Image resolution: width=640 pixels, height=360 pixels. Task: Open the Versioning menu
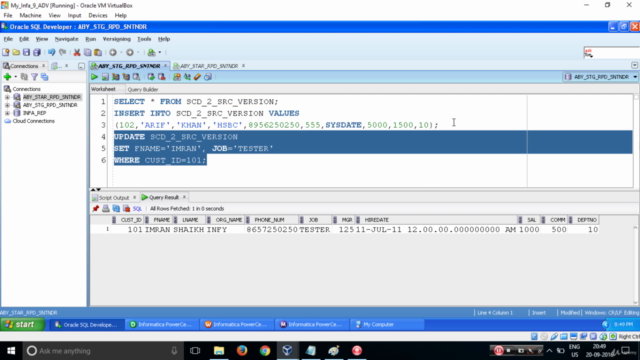(117, 39)
